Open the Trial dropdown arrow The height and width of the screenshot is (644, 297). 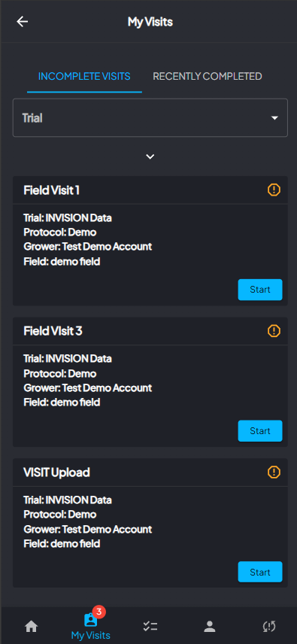274,118
